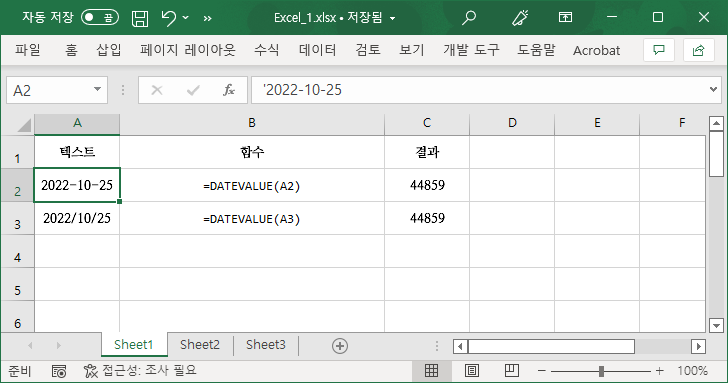Viewport: 728px width, 383px height.
Task: Open the file name saved-status dropdown
Action: pyautogui.click(x=392, y=19)
